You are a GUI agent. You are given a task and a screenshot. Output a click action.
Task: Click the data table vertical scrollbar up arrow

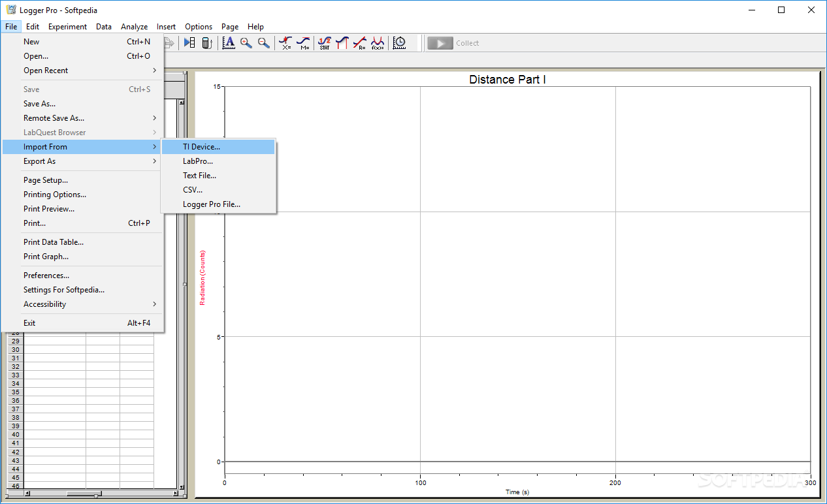182,102
